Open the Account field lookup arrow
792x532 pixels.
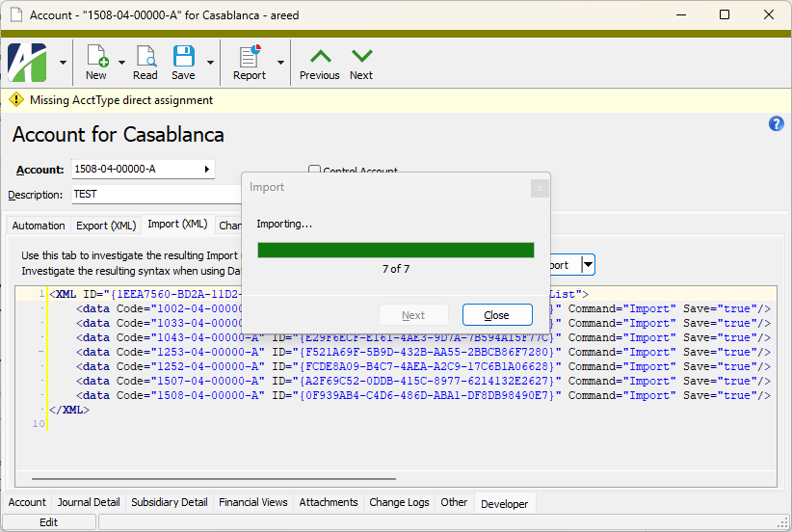pyautogui.click(x=206, y=170)
